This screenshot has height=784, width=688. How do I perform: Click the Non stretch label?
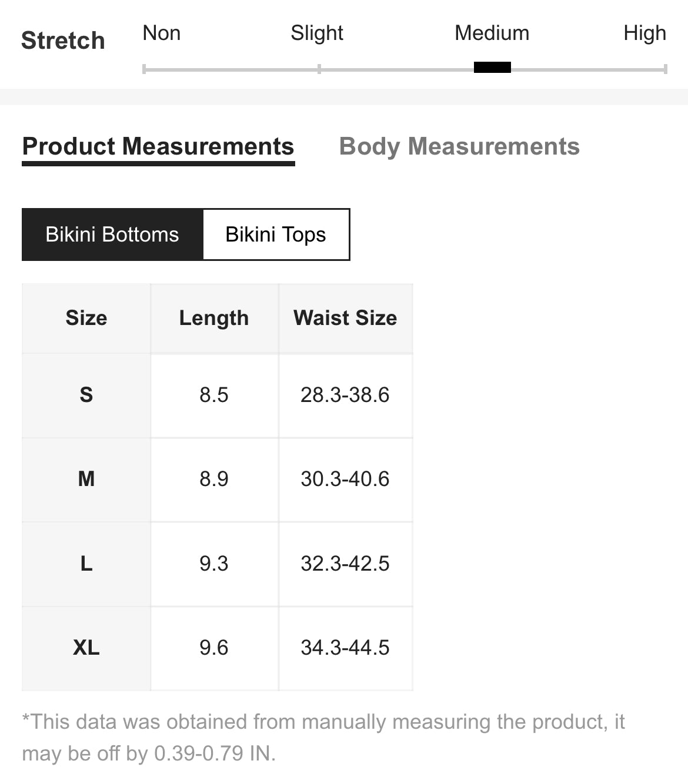tap(162, 33)
